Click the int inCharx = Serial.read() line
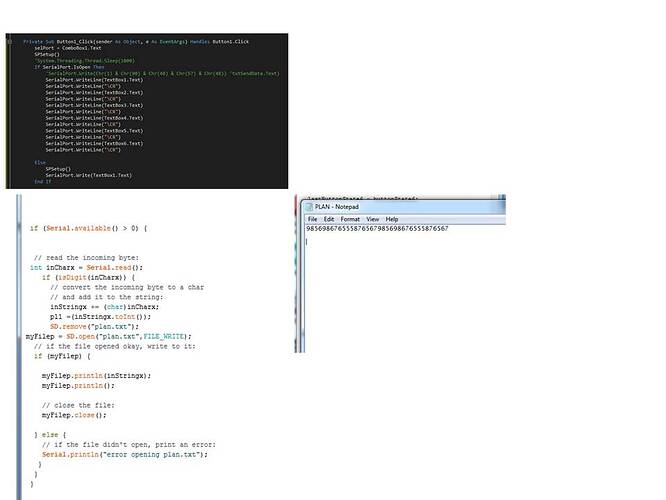Screen dimensions: 666x500 pyautogui.click(x=86, y=268)
